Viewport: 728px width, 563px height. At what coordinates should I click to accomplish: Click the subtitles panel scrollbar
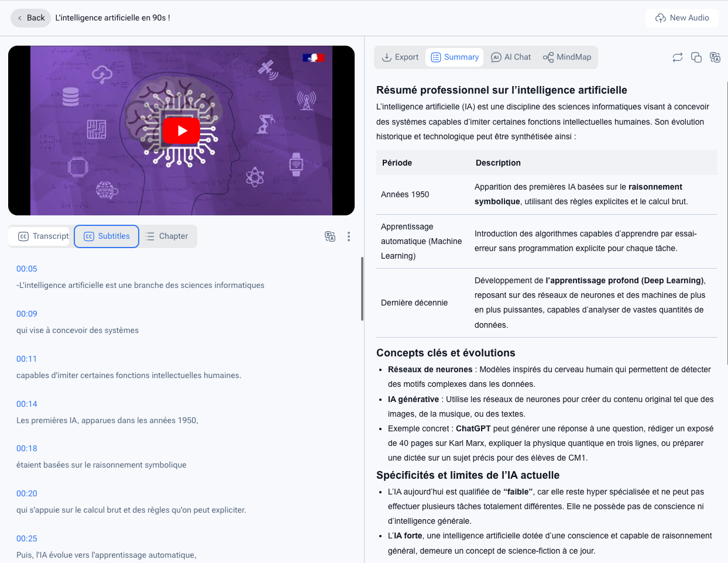pyautogui.click(x=362, y=289)
